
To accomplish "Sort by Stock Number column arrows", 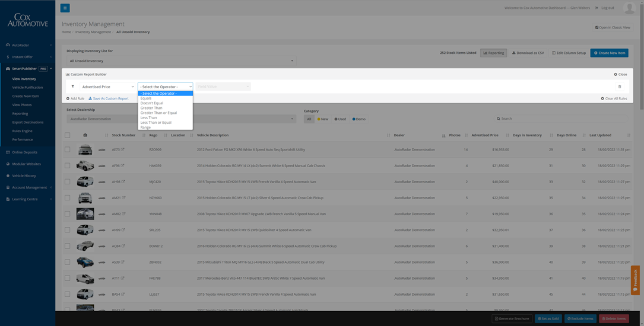I will pos(144,135).
